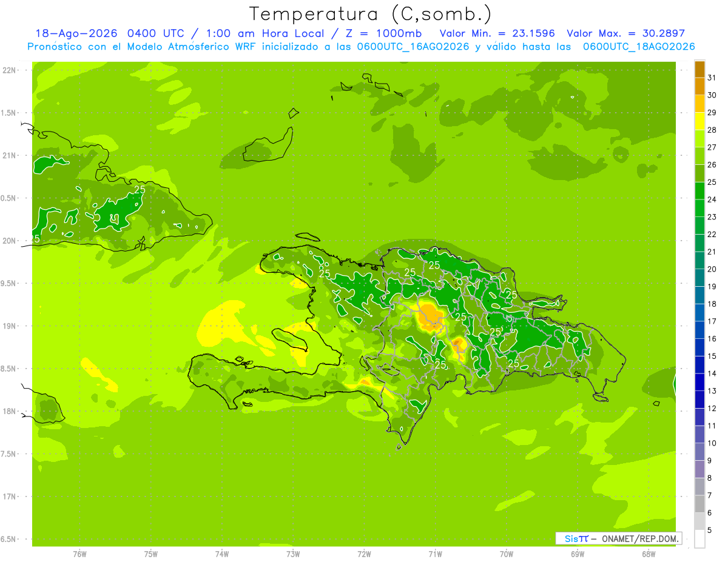Click the 68W longitude axis label
The width and height of the screenshot is (728, 562).
pyautogui.click(x=649, y=554)
